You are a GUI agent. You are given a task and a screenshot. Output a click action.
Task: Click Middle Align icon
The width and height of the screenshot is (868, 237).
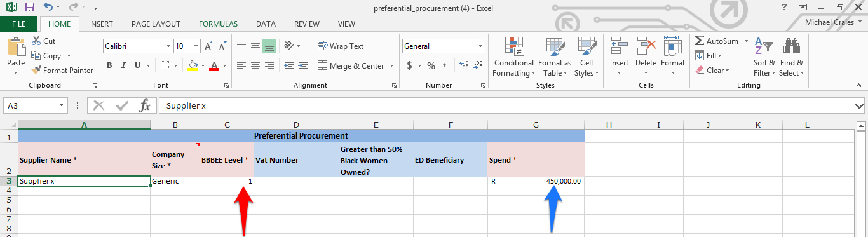pyautogui.click(x=255, y=46)
